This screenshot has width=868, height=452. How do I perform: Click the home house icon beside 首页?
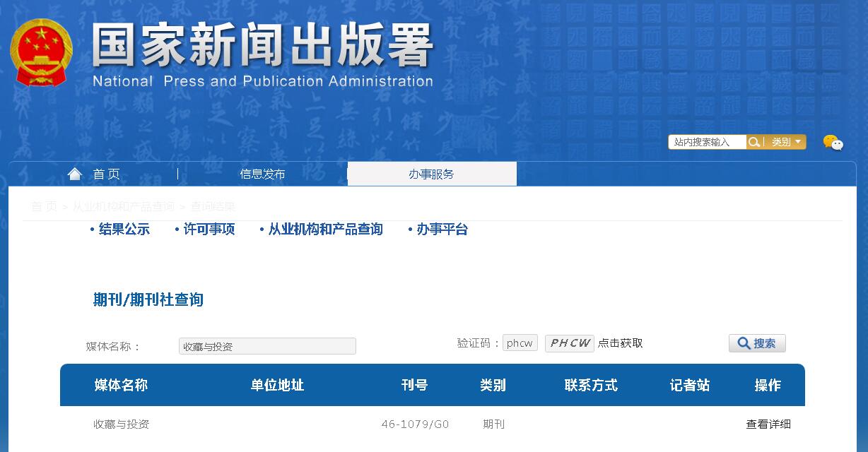75,173
